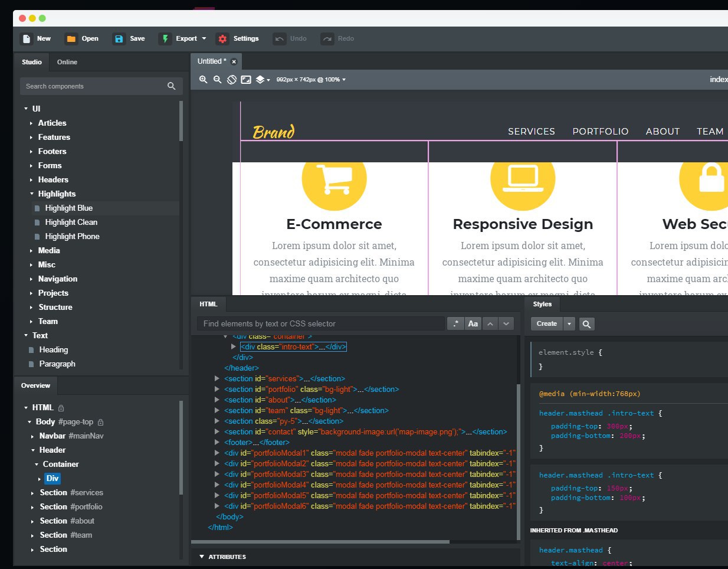
Task: Expand Section #services in Overview
Action: coord(32,493)
